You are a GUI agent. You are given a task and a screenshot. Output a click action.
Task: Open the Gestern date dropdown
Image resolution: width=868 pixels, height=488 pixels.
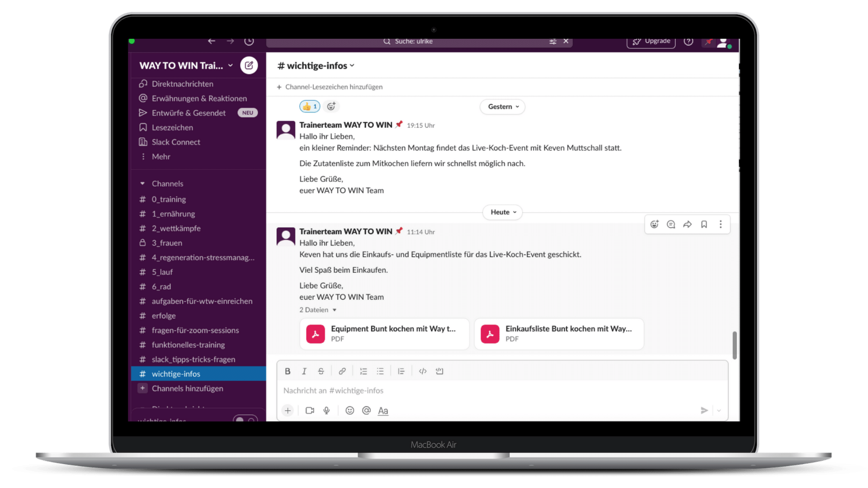[503, 107]
